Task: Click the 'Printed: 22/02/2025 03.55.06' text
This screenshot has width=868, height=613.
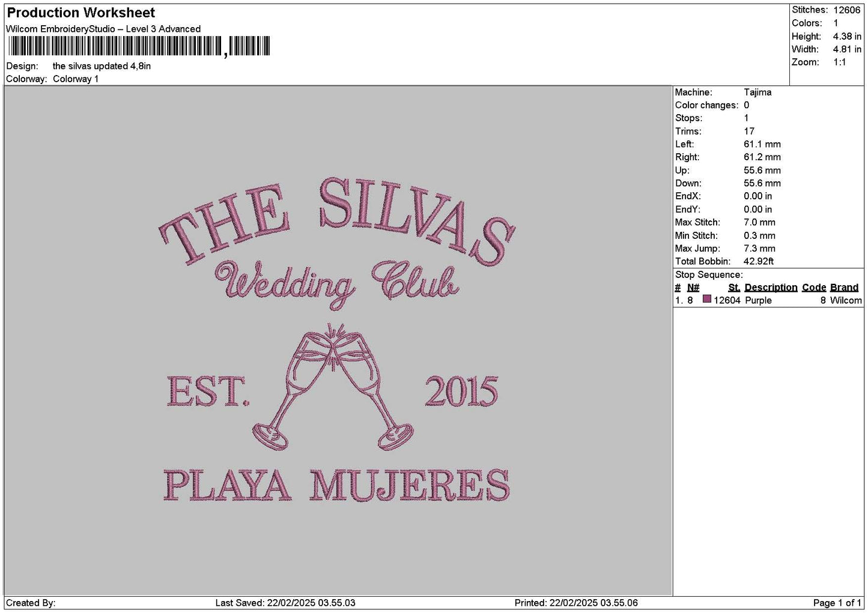Action: point(576,603)
